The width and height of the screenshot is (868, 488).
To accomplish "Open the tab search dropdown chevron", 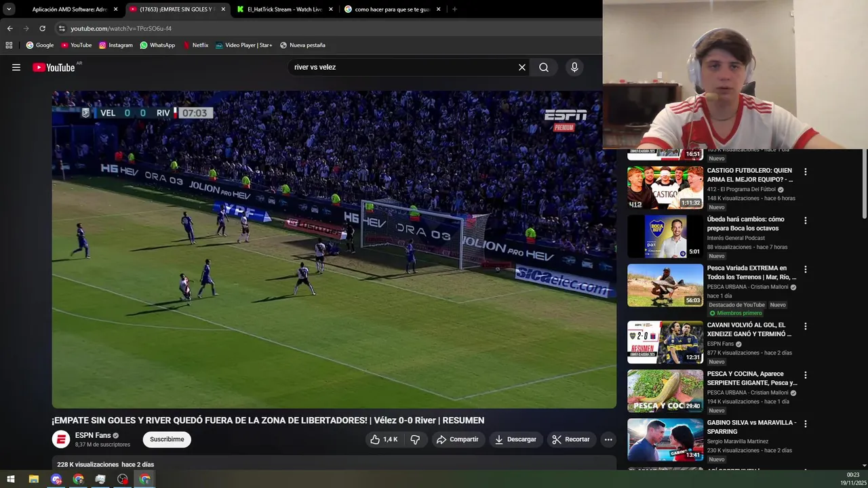I will [9, 9].
